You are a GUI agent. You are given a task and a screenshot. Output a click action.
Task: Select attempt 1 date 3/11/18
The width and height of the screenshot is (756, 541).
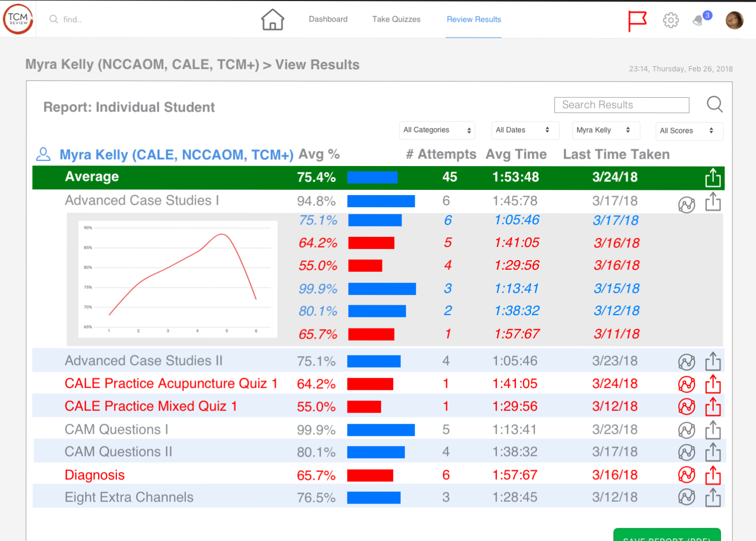(617, 334)
